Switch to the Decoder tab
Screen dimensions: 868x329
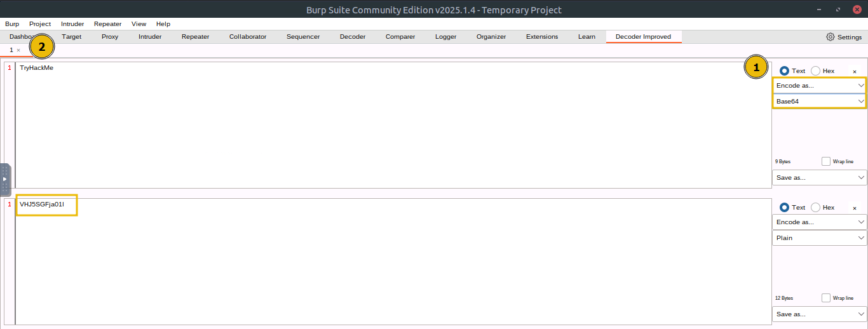pos(353,37)
